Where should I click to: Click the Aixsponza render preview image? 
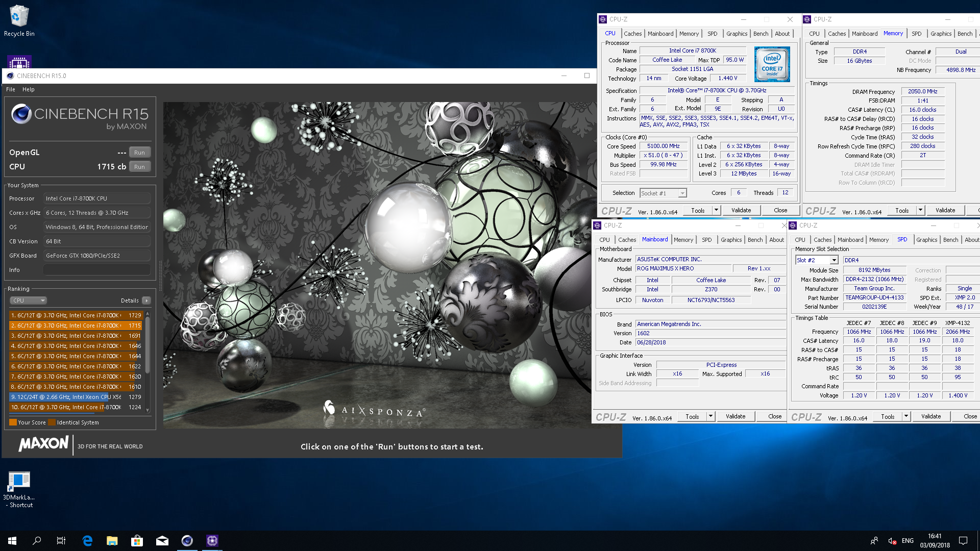(x=380, y=265)
